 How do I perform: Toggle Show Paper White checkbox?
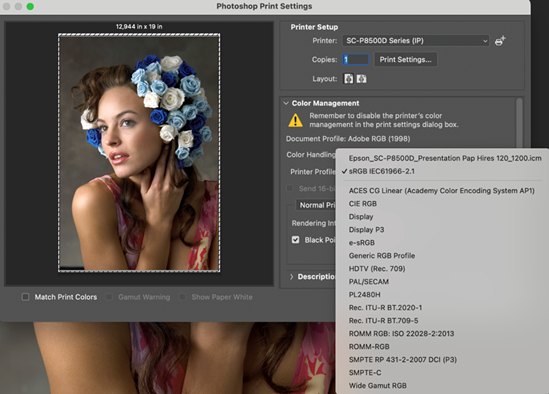[182, 297]
